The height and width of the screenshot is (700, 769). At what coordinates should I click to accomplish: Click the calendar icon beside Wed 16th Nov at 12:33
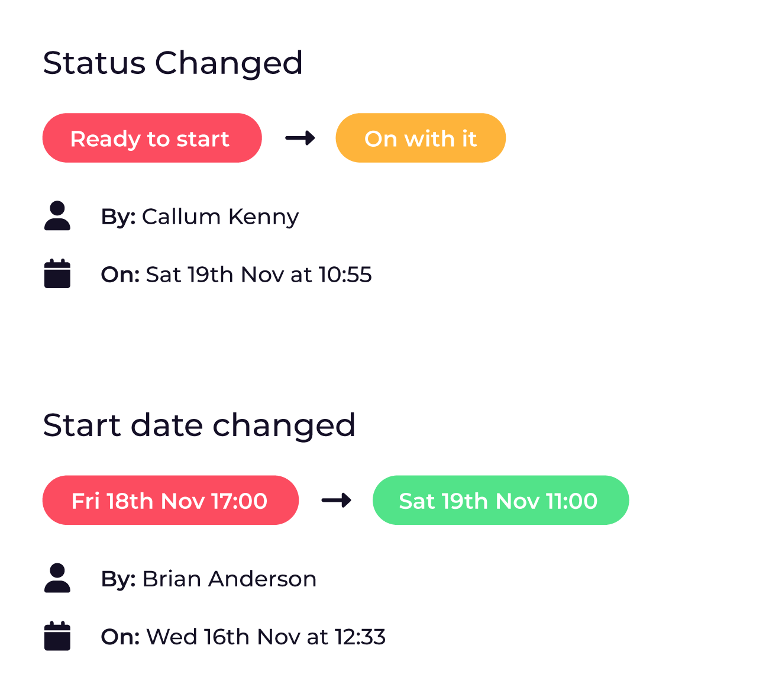[x=57, y=636]
